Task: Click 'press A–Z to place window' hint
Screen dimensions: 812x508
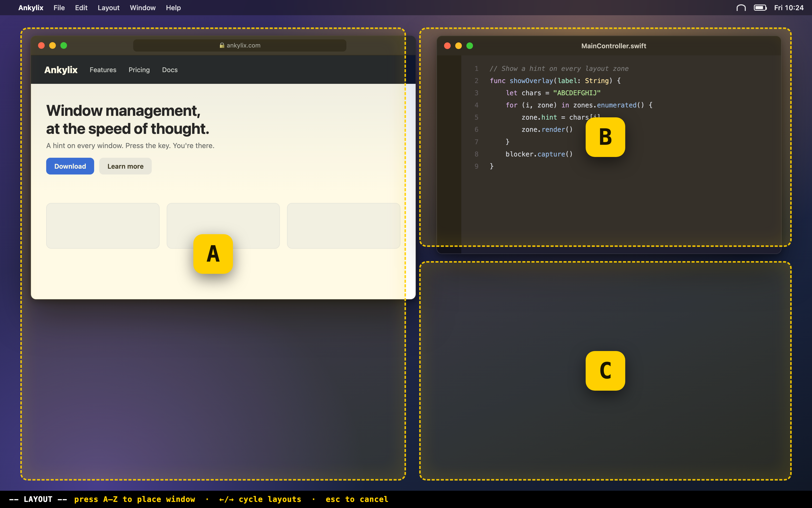Action: point(134,499)
